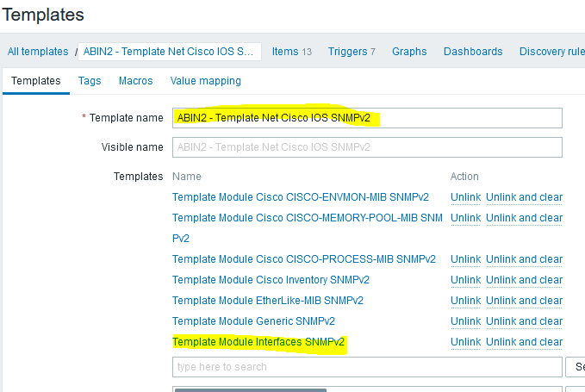The image size is (585, 392).
Task: Unlink the Interfaces SNMPv2 template
Action: pyautogui.click(x=465, y=342)
